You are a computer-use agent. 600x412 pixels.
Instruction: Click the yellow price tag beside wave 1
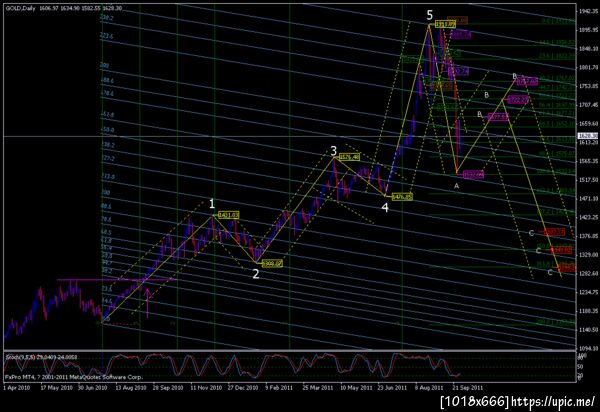coord(228,215)
